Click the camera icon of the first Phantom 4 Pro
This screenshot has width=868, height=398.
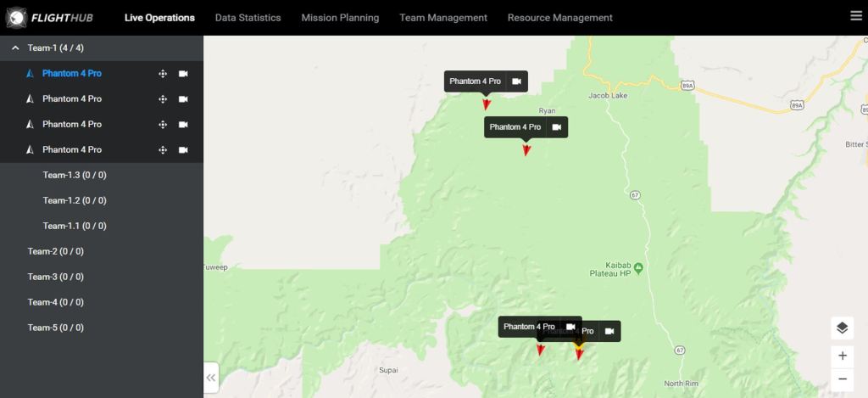(183, 74)
